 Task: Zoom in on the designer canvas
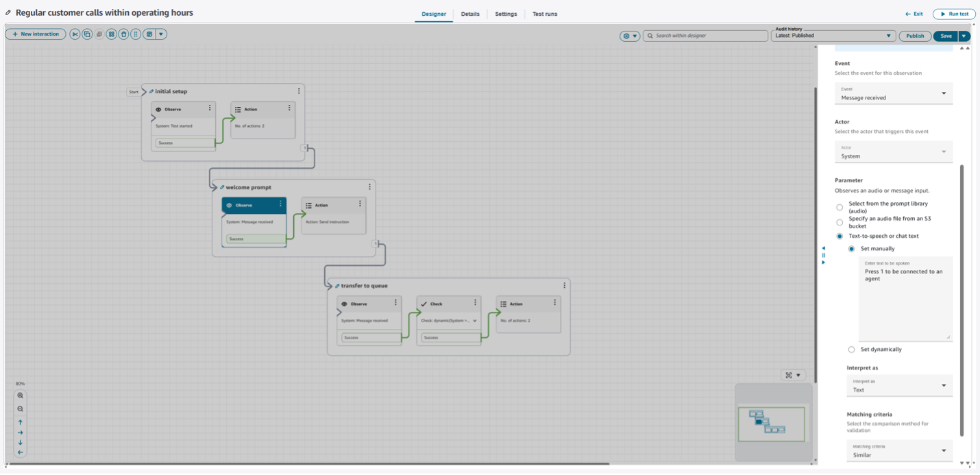21,396
